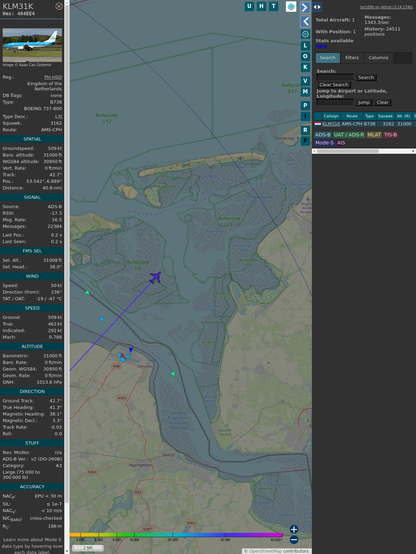The width and height of the screenshot is (416, 554).
Task: Toggle the T tracks button
Action: [274, 6]
